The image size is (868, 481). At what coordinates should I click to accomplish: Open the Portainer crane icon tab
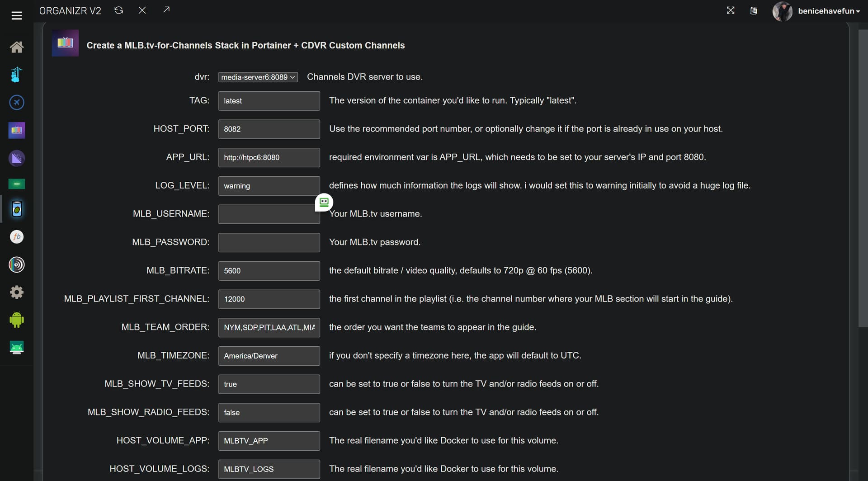click(17, 75)
